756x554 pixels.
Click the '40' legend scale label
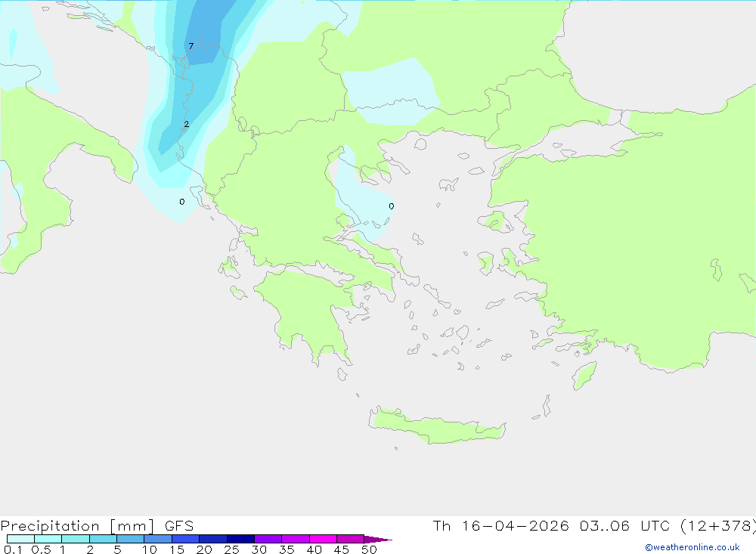pyautogui.click(x=314, y=549)
